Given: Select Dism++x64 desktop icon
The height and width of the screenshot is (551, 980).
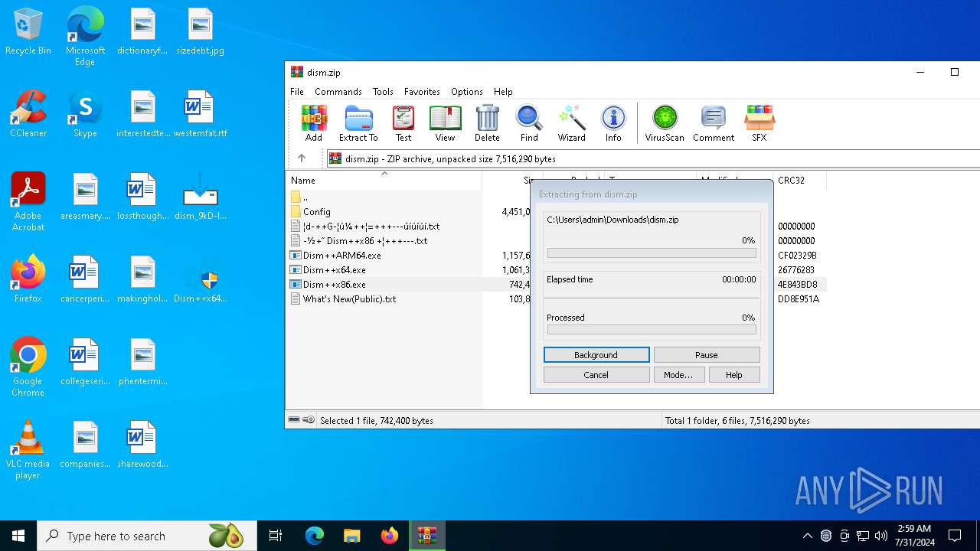Looking at the screenshot, I should (x=201, y=280).
